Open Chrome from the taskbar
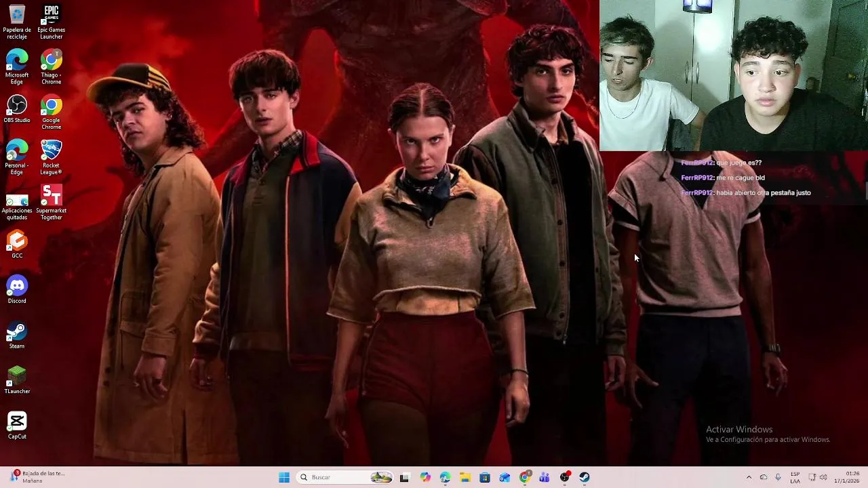Image resolution: width=868 pixels, height=488 pixels. coord(525,477)
